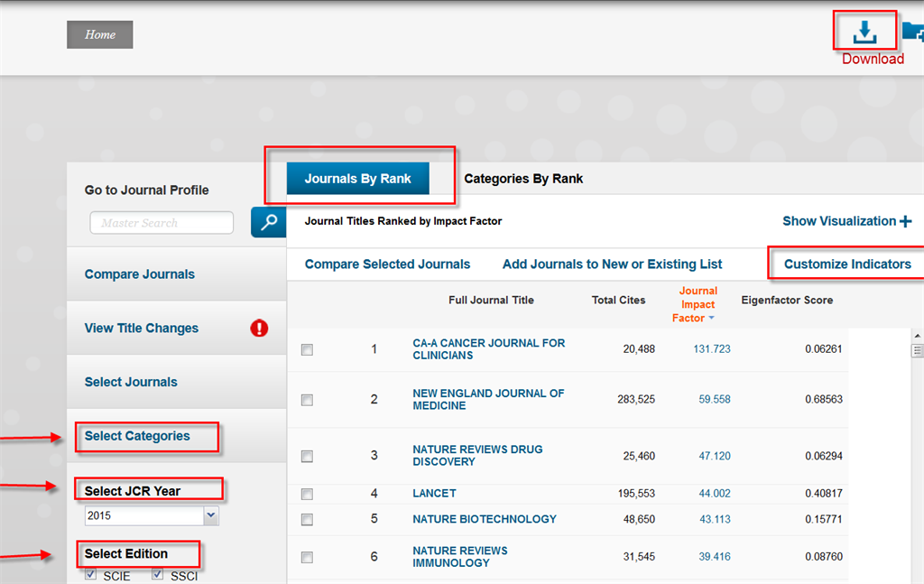Click the sort arrow under Journal Impact Factor
The image size is (924, 584).
click(711, 319)
